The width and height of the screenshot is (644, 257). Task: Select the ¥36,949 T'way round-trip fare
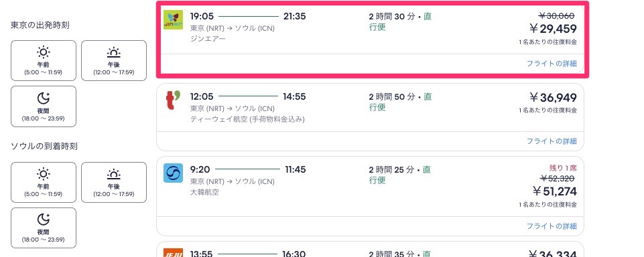pos(554,98)
